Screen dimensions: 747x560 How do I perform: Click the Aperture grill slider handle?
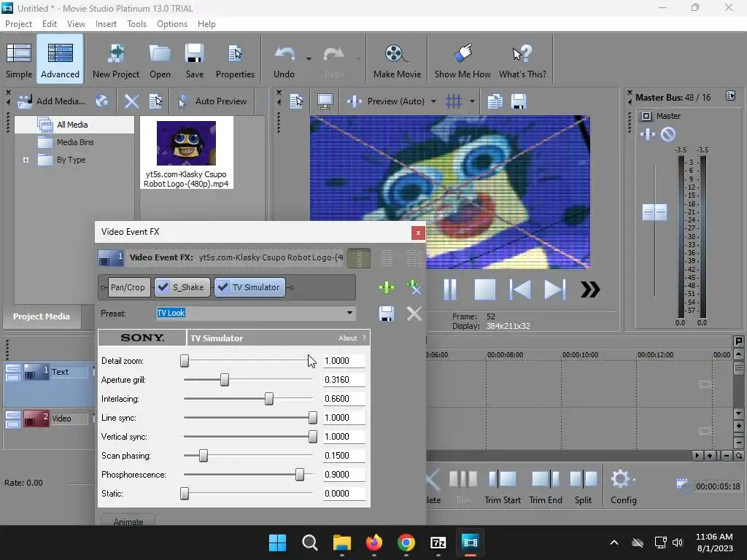pos(225,379)
